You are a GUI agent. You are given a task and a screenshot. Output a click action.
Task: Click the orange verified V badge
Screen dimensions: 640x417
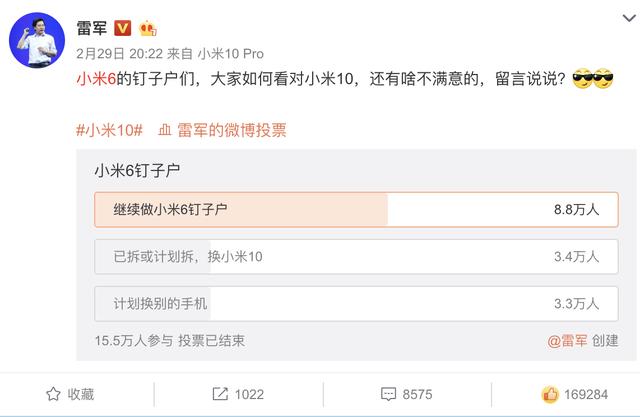[124, 23]
